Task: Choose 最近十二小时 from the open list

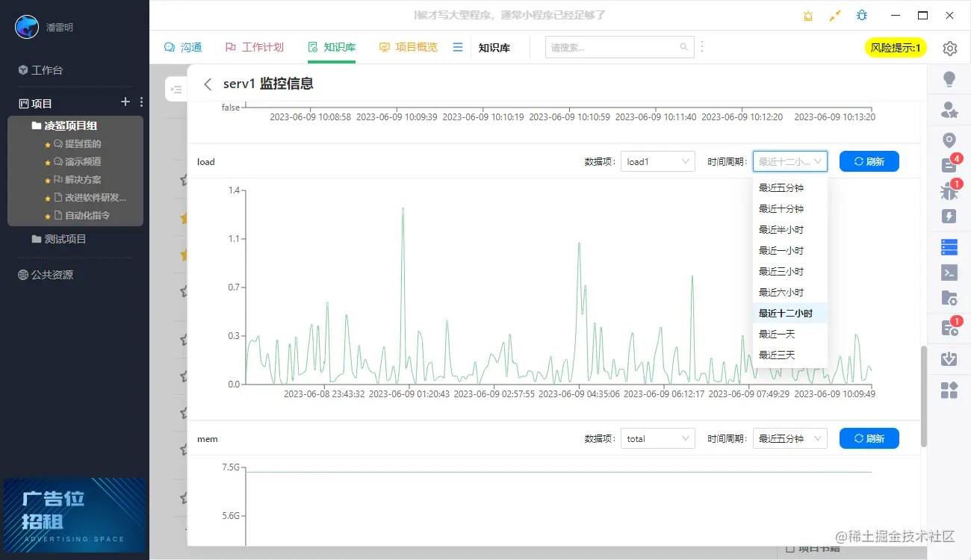Action: [x=790, y=313]
